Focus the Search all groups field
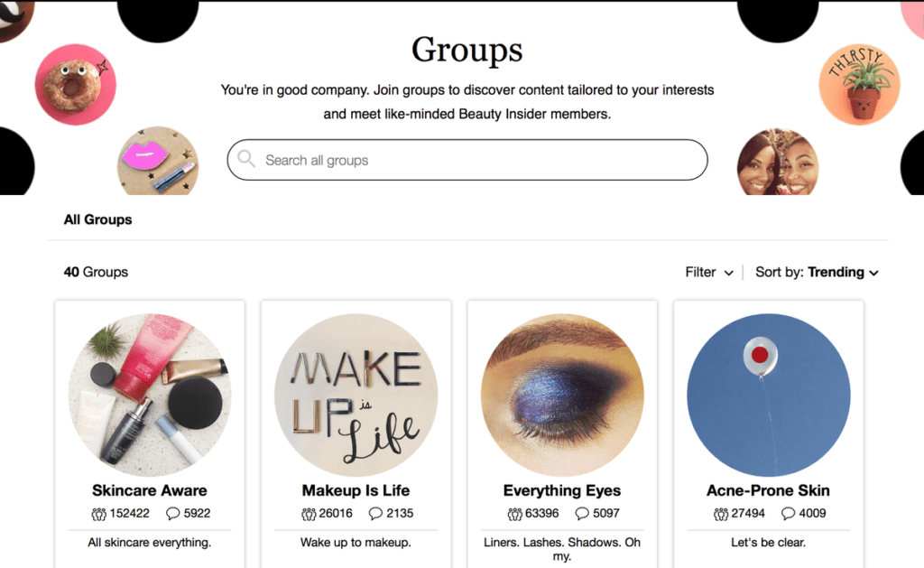This screenshot has height=568, width=924. coord(467,160)
